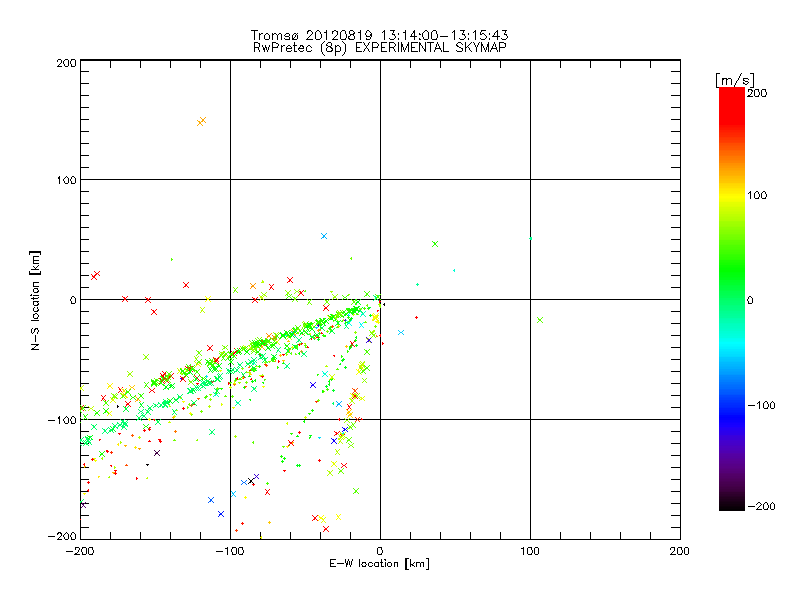800x600 pixels.
Task: Select the blue X marker above zero line
Action: point(324,236)
